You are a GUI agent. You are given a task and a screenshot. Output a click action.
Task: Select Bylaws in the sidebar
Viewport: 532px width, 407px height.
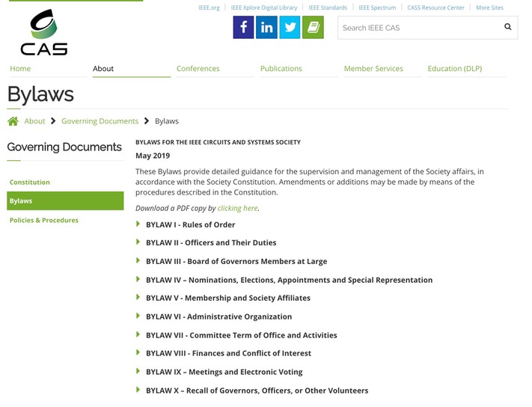tap(65, 201)
